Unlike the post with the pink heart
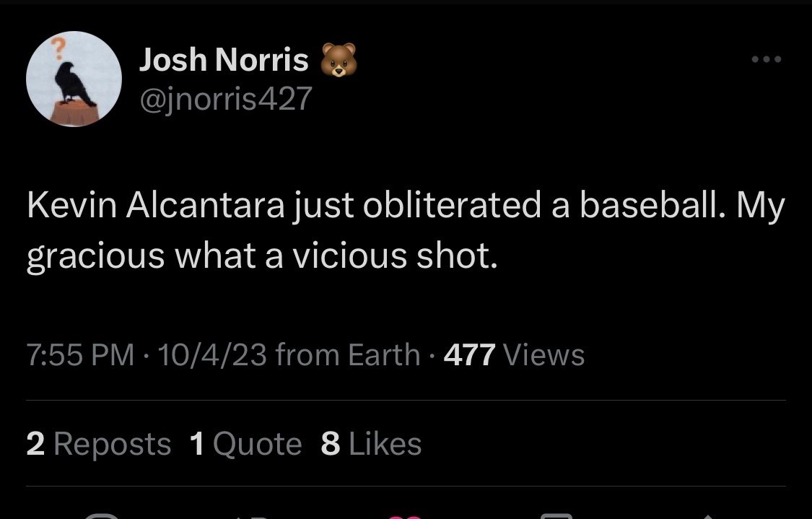812x519 pixels. click(406, 515)
